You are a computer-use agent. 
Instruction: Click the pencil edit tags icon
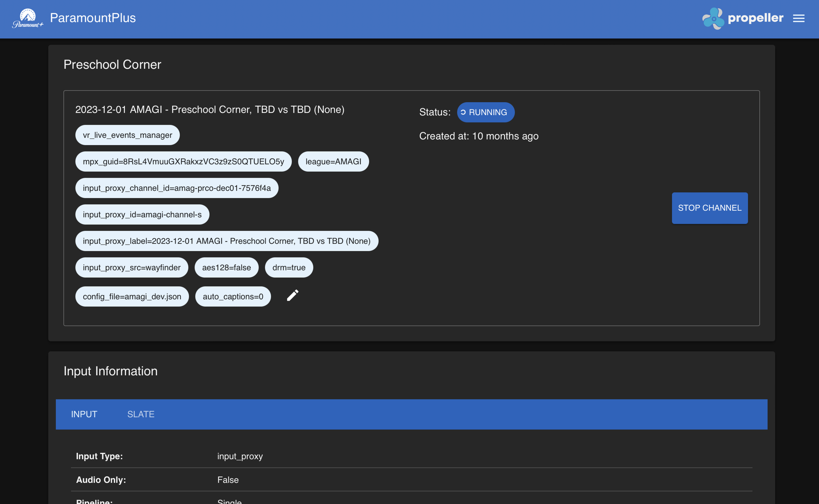293,295
